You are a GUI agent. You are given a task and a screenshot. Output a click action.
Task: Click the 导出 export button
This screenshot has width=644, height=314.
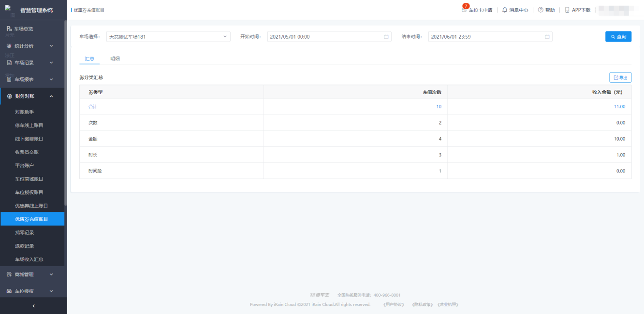(x=620, y=77)
